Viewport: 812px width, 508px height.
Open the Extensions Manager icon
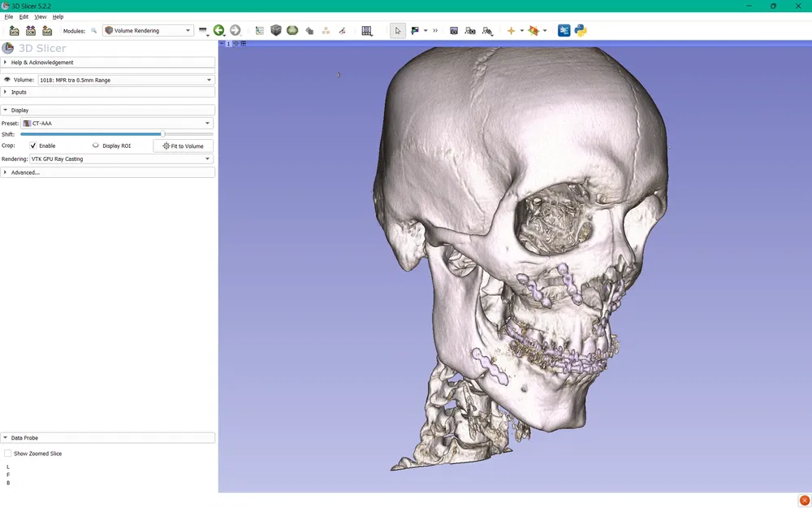click(564, 31)
